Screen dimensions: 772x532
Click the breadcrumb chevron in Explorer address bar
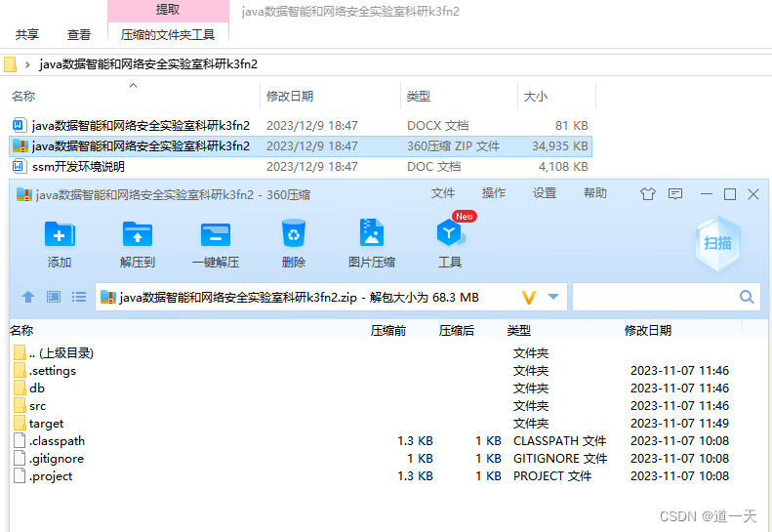click(x=27, y=64)
